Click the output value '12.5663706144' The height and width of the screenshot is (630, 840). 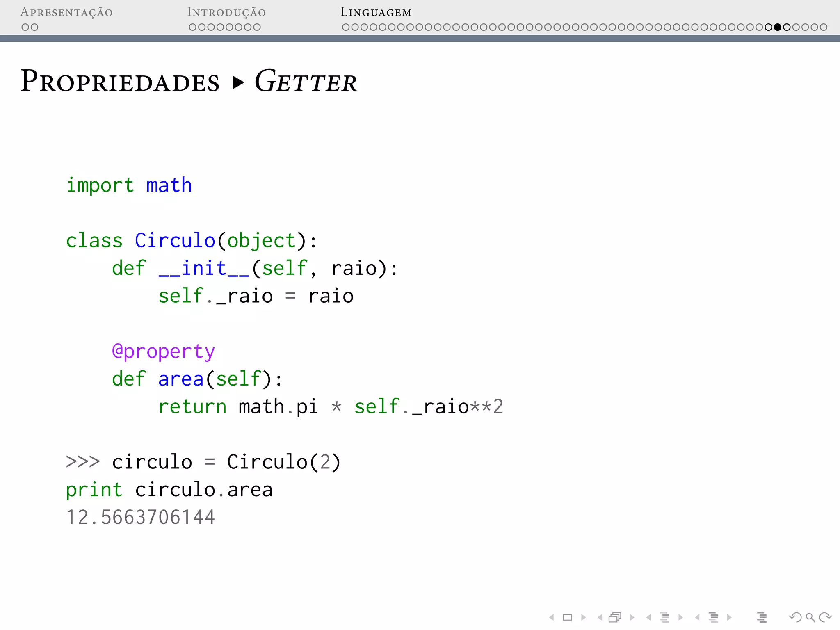click(140, 517)
